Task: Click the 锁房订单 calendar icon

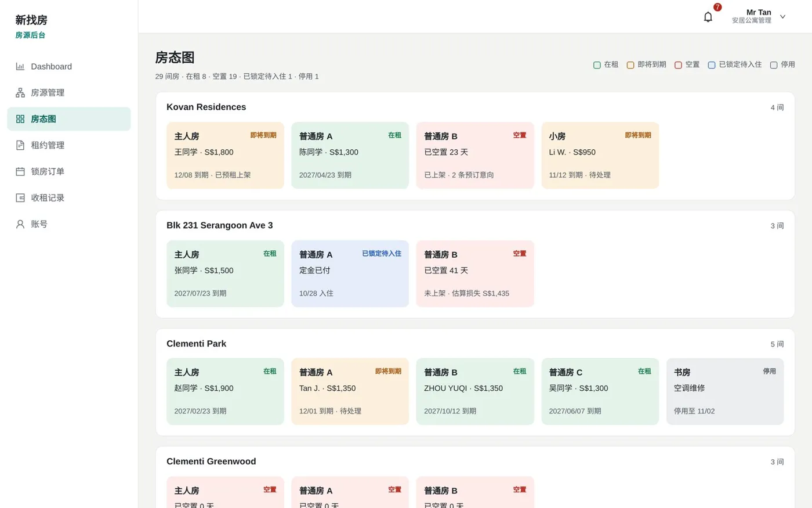Action: pos(20,171)
